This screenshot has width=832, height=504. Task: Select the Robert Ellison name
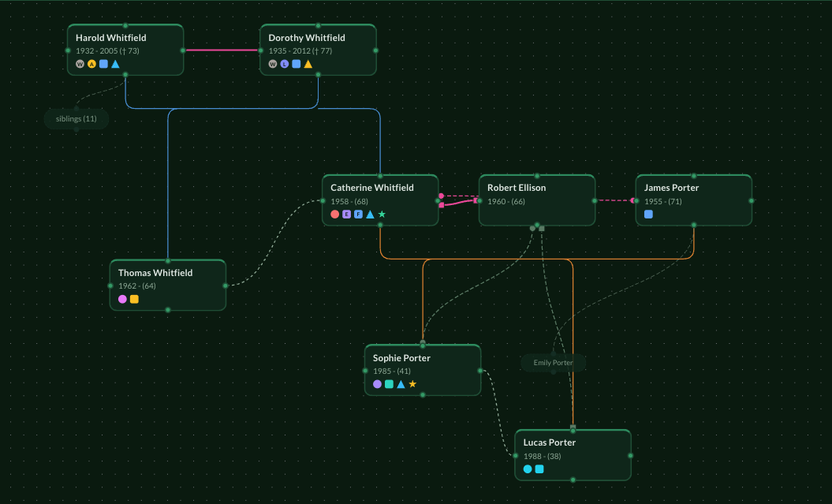[x=517, y=188]
